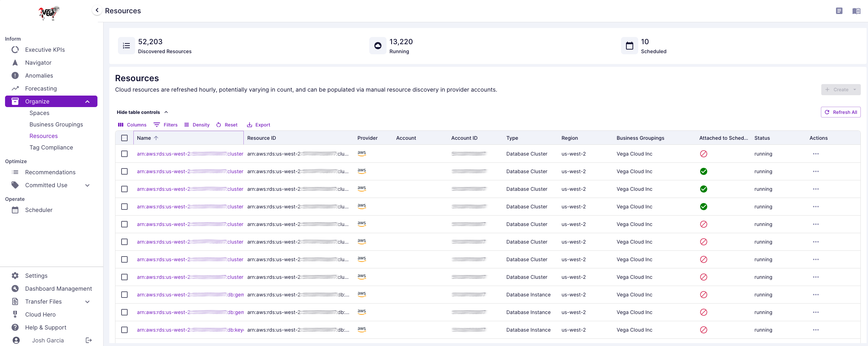Check the fourth Database Cluster row checkbox
Viewport: 868px width, 346px height.
click(x=124, y=207)
